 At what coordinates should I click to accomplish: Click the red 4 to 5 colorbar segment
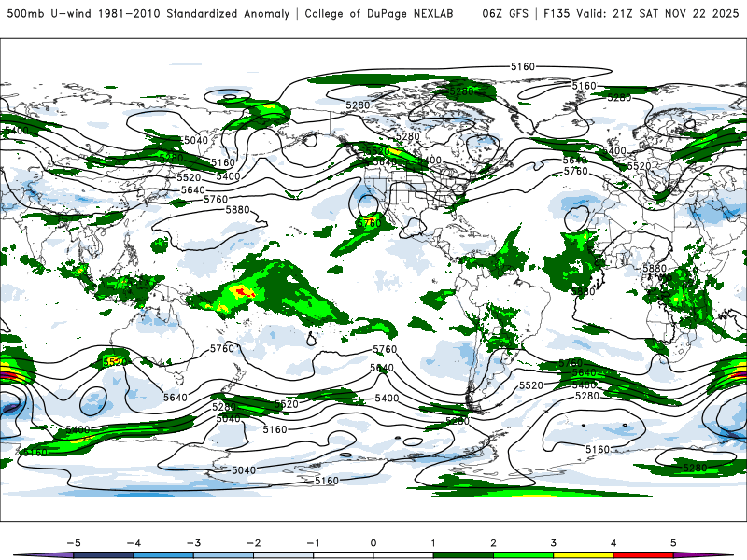(x=643, y=555)
